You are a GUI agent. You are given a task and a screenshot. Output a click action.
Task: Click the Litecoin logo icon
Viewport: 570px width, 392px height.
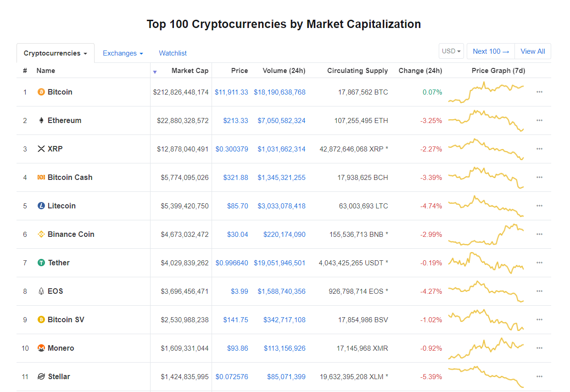[41, 206]
